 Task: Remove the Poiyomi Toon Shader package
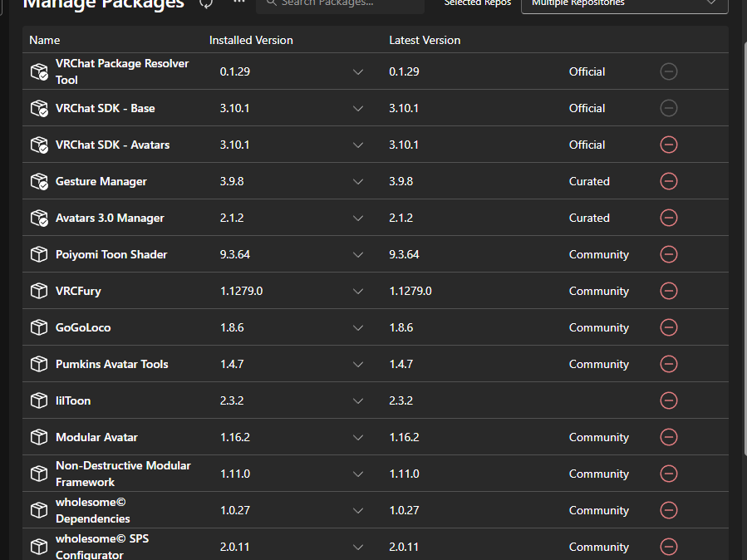point(668,254)
